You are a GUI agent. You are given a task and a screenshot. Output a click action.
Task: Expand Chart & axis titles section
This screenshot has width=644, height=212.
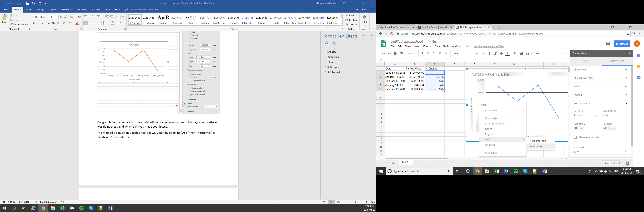(x=600, y=78)
